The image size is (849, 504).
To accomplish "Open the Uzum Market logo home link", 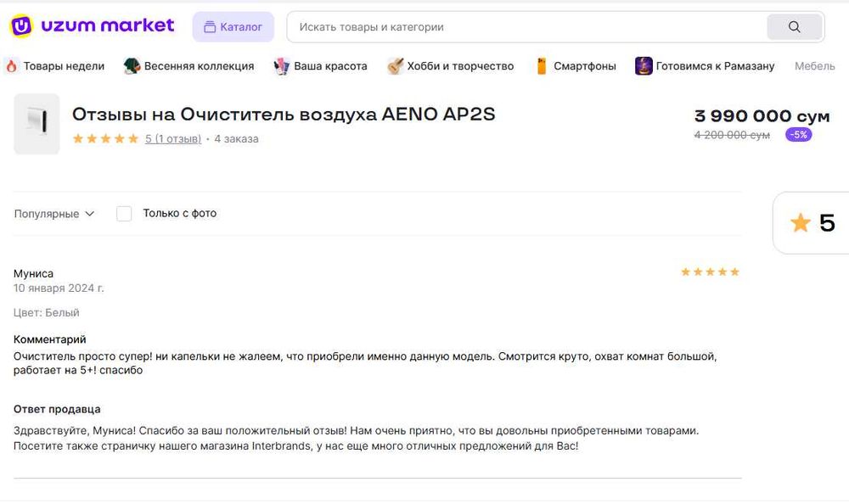I will click(x=92, y=25).
